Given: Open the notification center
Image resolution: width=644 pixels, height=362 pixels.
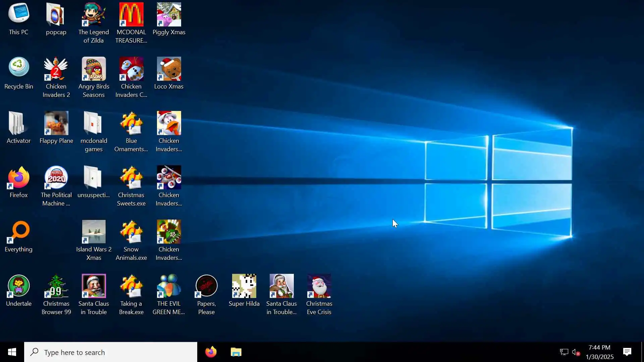Looking at the screenshot, I should [x=627, y=352].
